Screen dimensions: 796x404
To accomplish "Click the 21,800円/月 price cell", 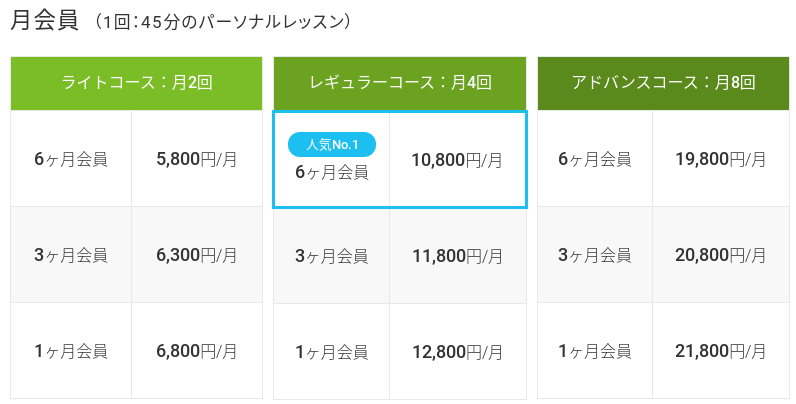I will [x=721, y=351].
